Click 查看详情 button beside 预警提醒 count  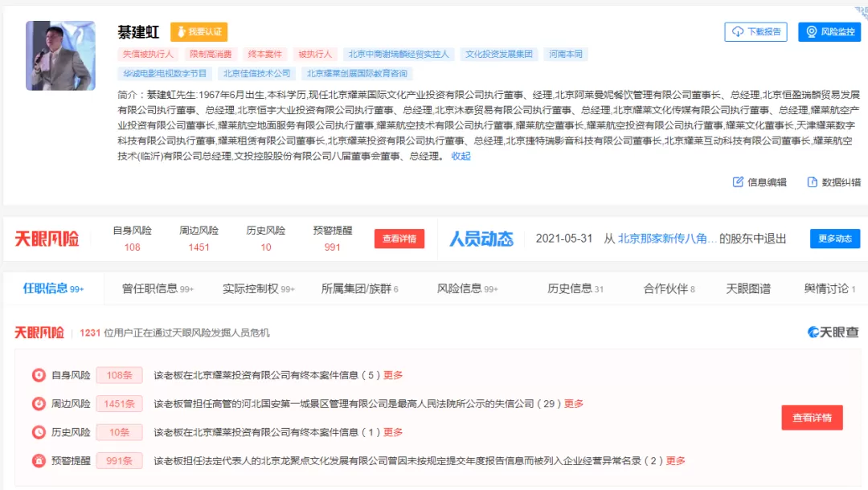(399, 239)
